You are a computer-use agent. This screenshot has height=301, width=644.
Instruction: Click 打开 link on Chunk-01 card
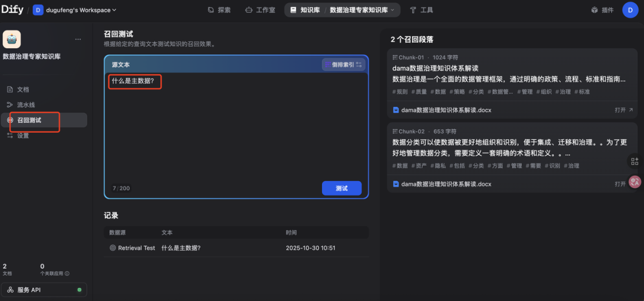tap(624, 110)
